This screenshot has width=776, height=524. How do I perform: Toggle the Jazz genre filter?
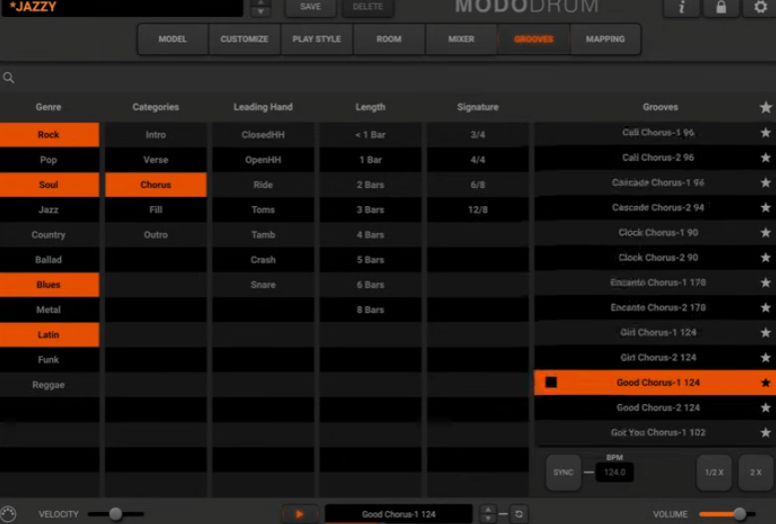pyautogui.click(x=49, y=210)
